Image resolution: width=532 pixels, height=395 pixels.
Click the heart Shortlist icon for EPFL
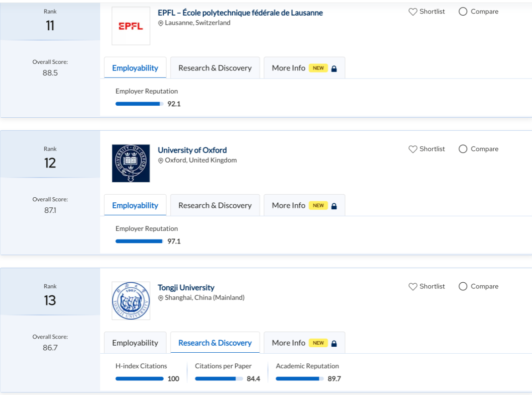pyautogui.click(x=413, y=12)
